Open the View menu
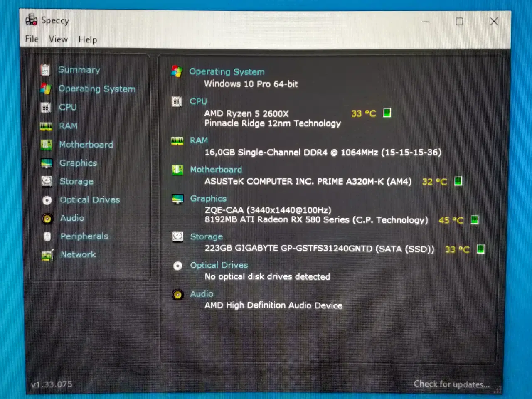532x399 pixels. pyautogui.click(x=58, y=39)
